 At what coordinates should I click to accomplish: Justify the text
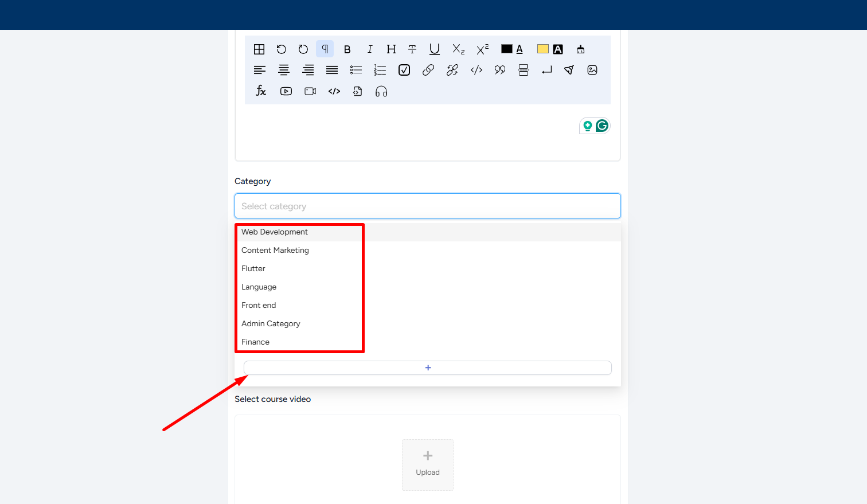tap(332, 70)
